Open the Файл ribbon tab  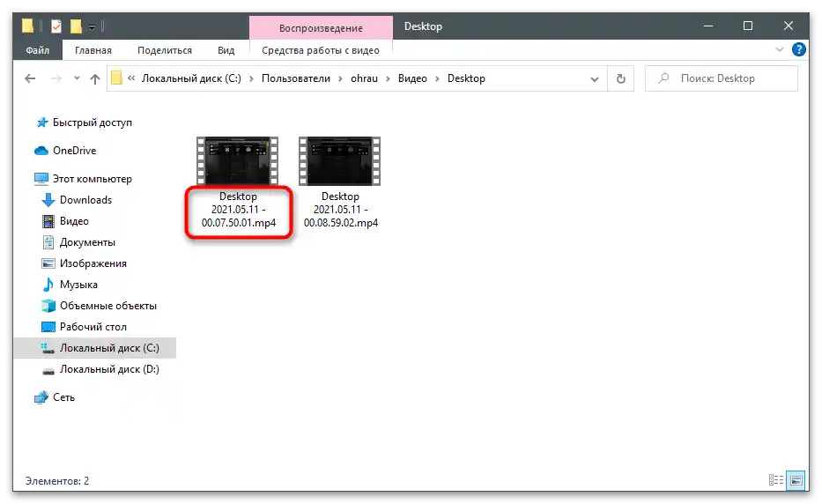37,50
